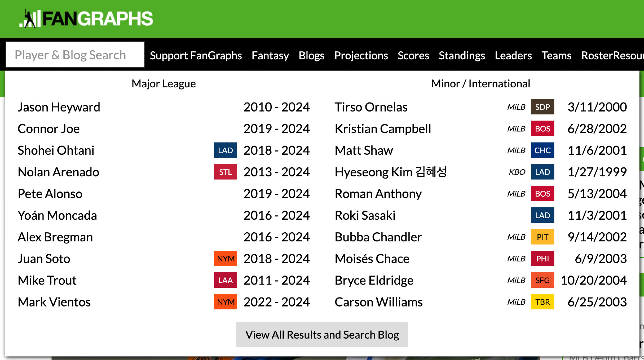Select Mark Vientos from results
The image size is (644, 360).
click(x=54, y=302)
